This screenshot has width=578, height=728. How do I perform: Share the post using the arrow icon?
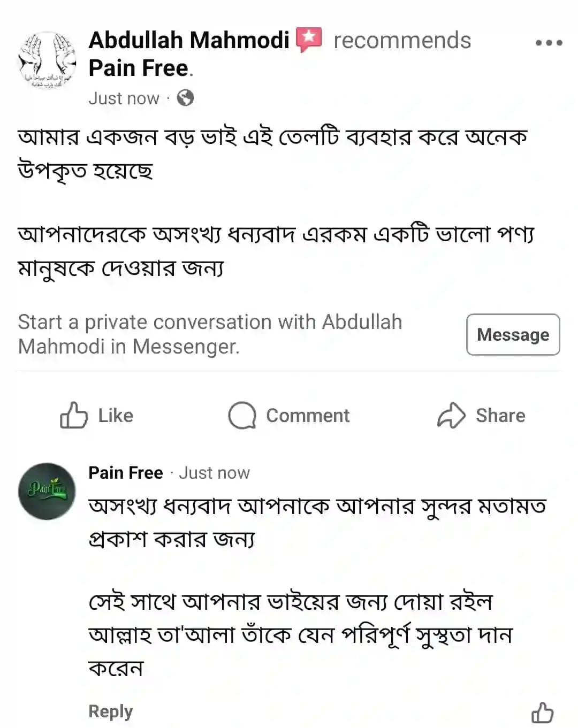481,416
